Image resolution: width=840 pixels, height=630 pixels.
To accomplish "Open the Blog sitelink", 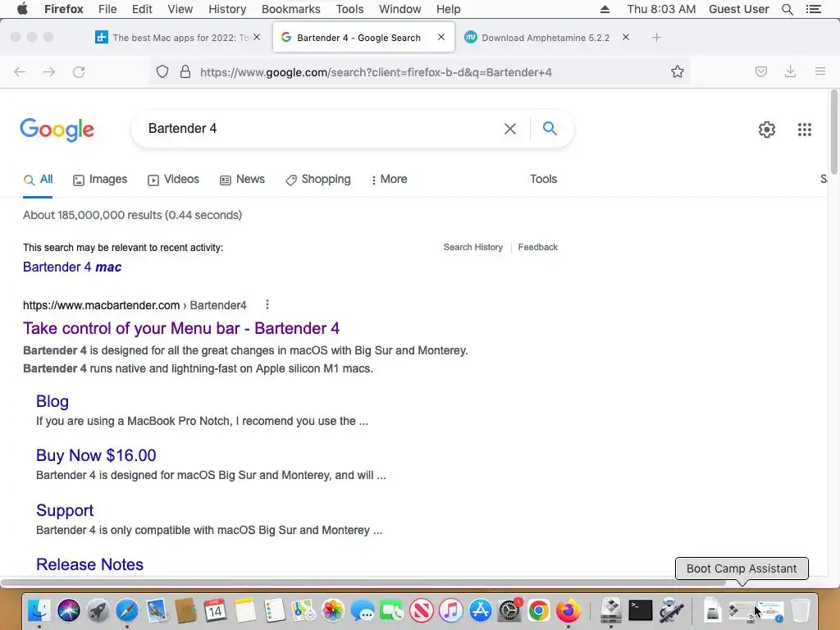I will click(52, 401).
